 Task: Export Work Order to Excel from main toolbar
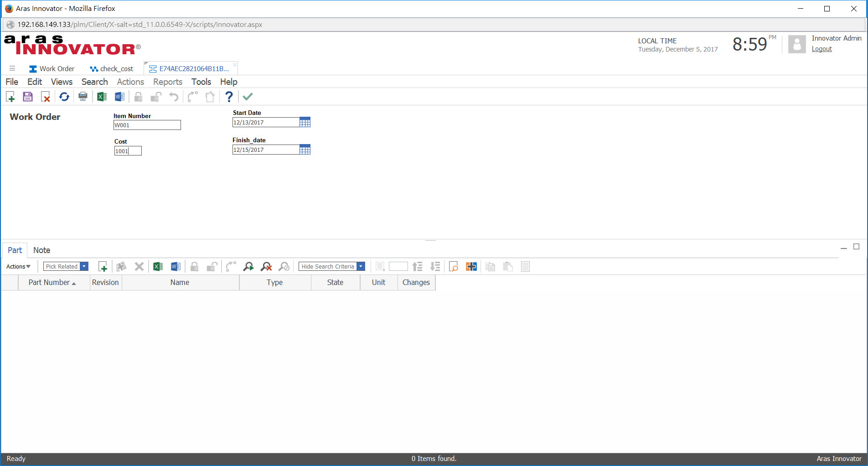tap(102, 97)
